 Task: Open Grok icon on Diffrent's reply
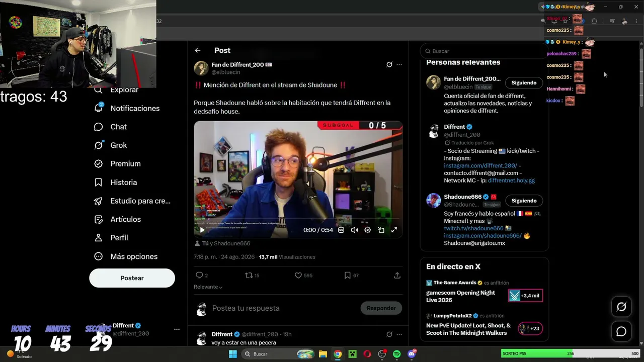(389, 334)
